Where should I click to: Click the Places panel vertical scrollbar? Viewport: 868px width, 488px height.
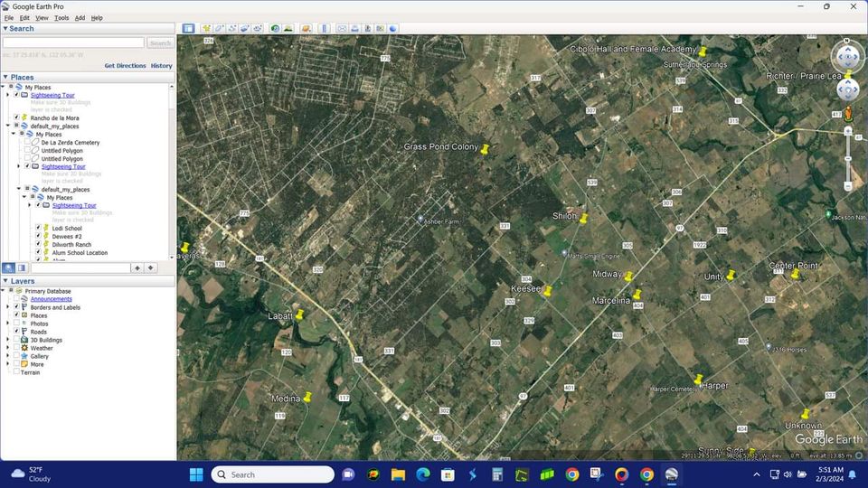[172, 172]
